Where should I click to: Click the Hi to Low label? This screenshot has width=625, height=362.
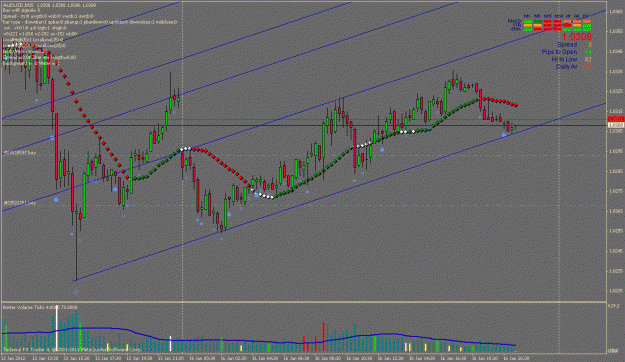pos(564,59)
